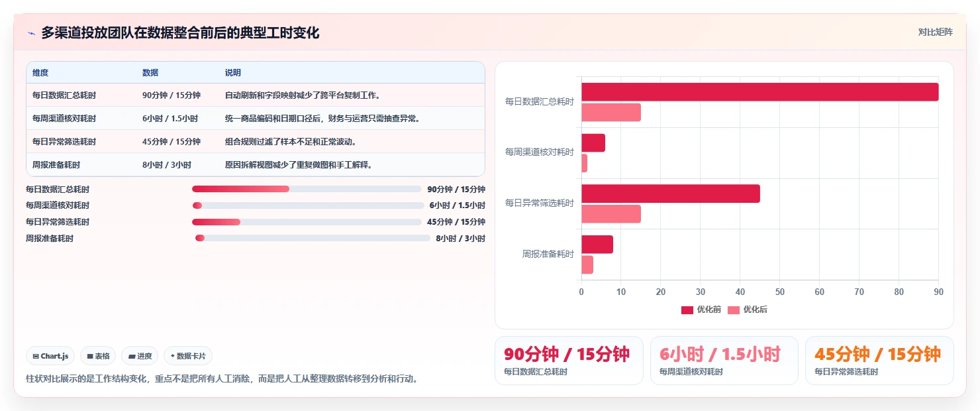Click the description 组合规则过滤了样本不足和正常波动
The image size is (980, 411).
pos(291,142)
